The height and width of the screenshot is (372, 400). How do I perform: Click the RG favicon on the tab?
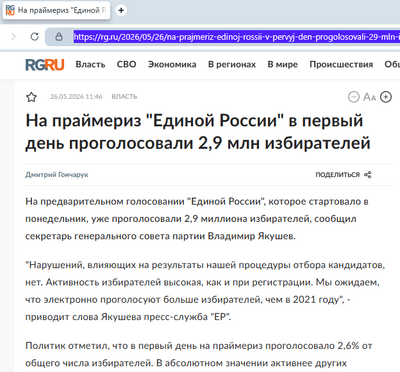click(10, 10)
